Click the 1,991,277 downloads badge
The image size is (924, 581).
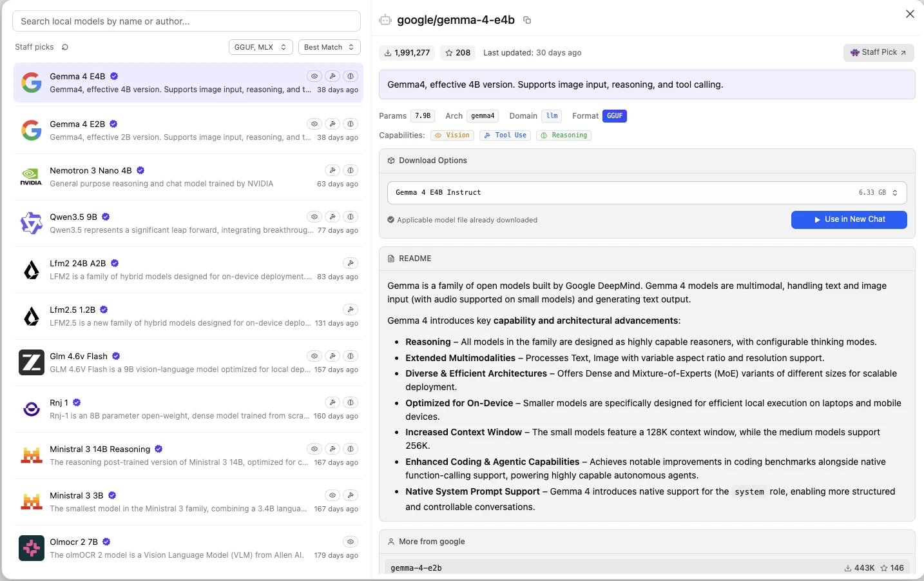coord(407,53)
